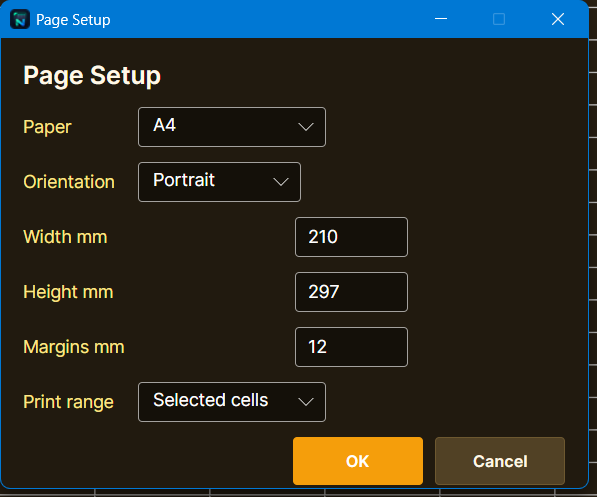597x497 pixels.
Task: Minimize the Page Setup window
Action: (x=441, y=19)
